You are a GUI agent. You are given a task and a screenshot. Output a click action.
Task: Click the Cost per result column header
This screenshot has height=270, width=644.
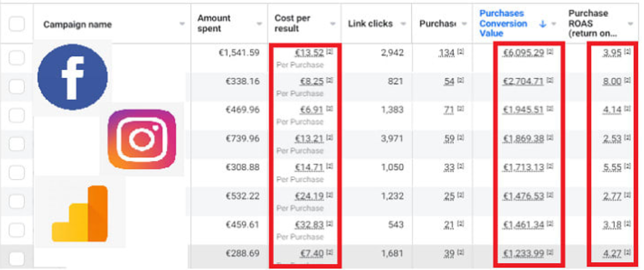click(x=292, y=23)
